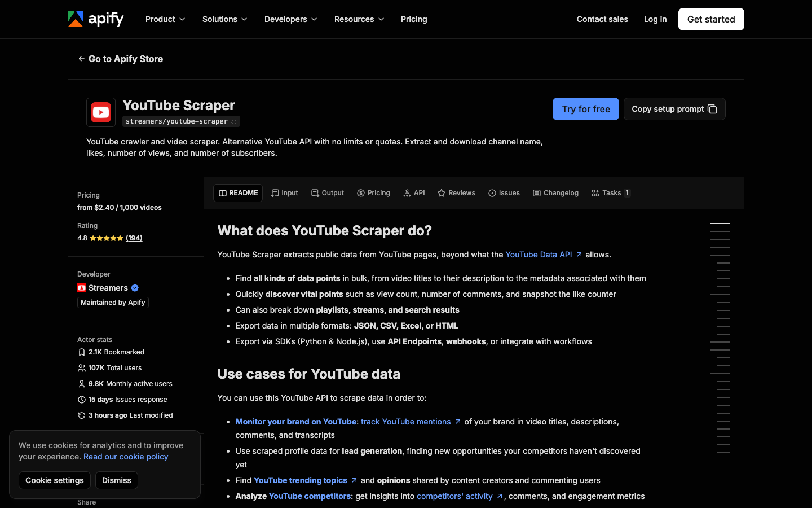Click the Apify logo
This screenshot has height=508, width=812.
pos(95,19)
